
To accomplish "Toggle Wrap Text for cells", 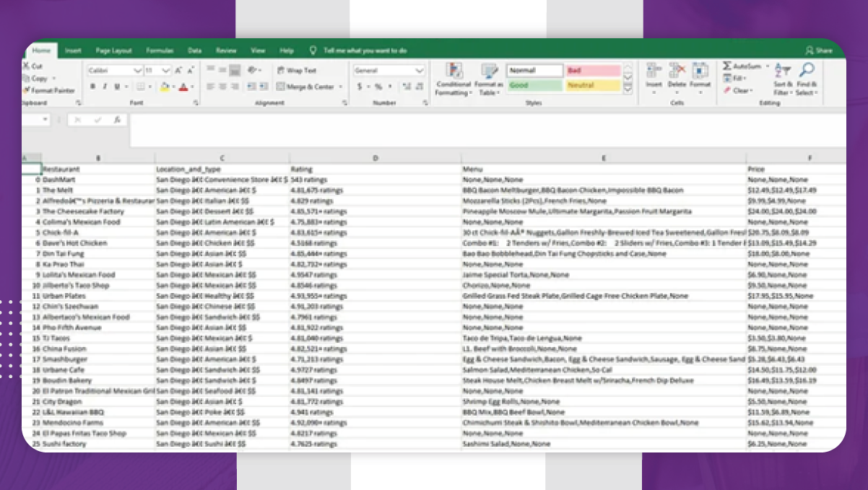I will click(296, 71).
